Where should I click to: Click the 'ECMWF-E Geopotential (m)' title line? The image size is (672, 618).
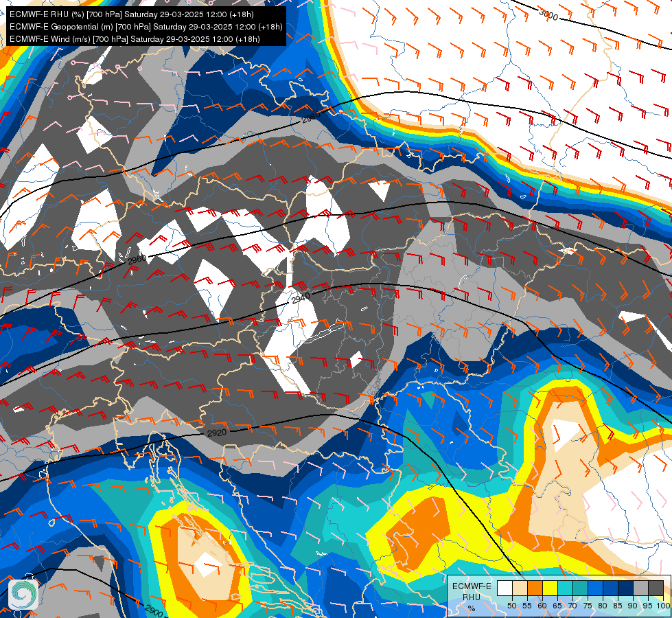coord(146,27)
